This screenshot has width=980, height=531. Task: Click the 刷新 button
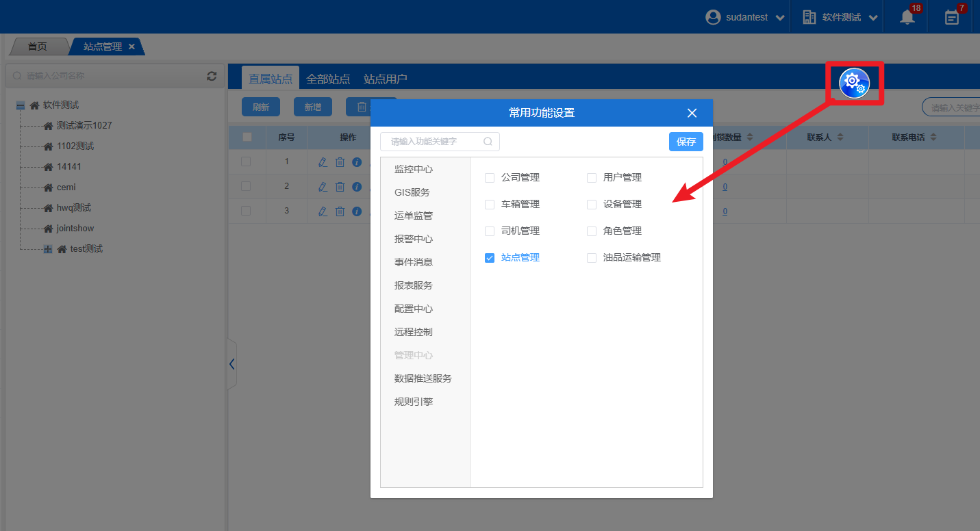[x=261, y=107]
